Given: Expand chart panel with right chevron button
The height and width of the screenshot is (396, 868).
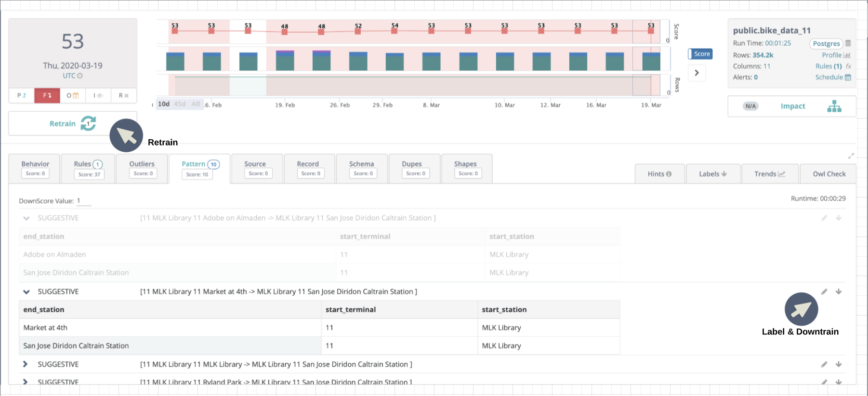Looking at the screenshot, I should pyautogui.click(x=697, y=73).
